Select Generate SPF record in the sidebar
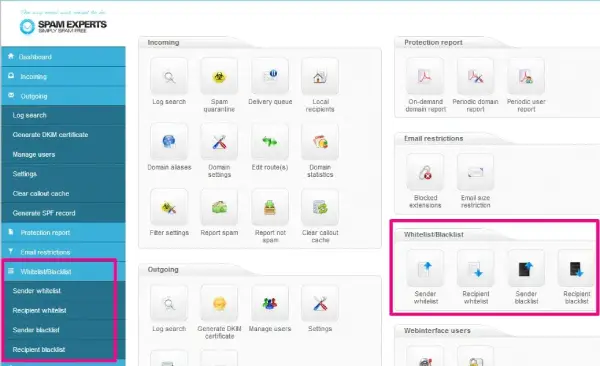Screen dimensions: 600x366 pyautogui.click(x=64, y=213)
